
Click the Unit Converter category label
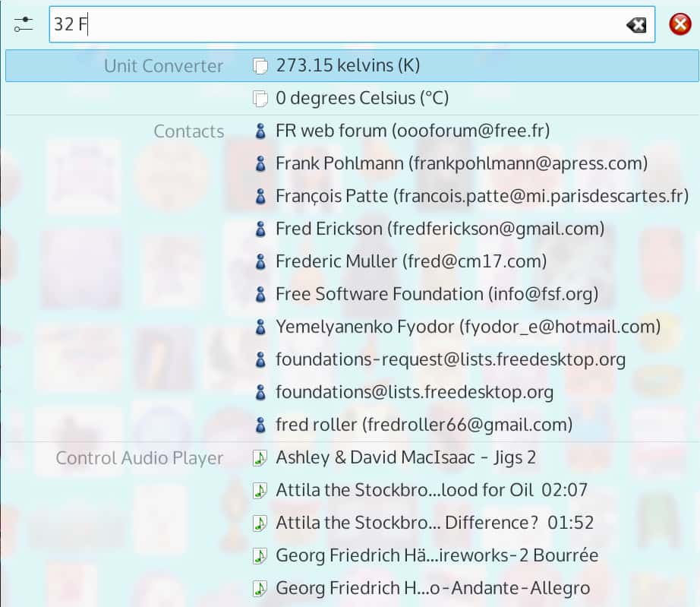click(163, 66)
